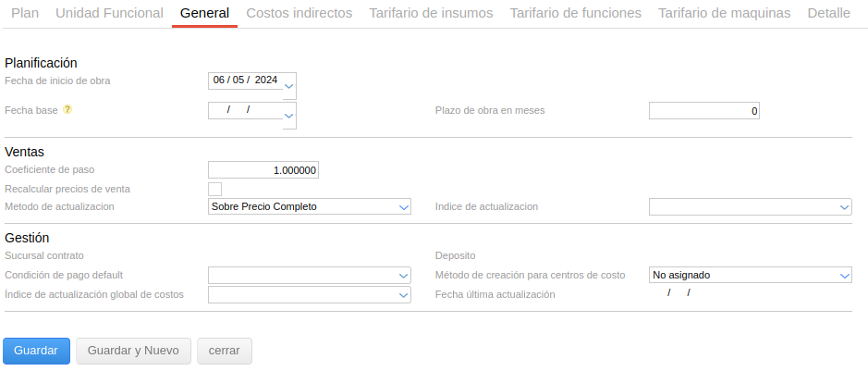The width and height of the screenshot is (868, 371).
Task: Open the Tarifario de funciones tab
Action: coord(575,14)
